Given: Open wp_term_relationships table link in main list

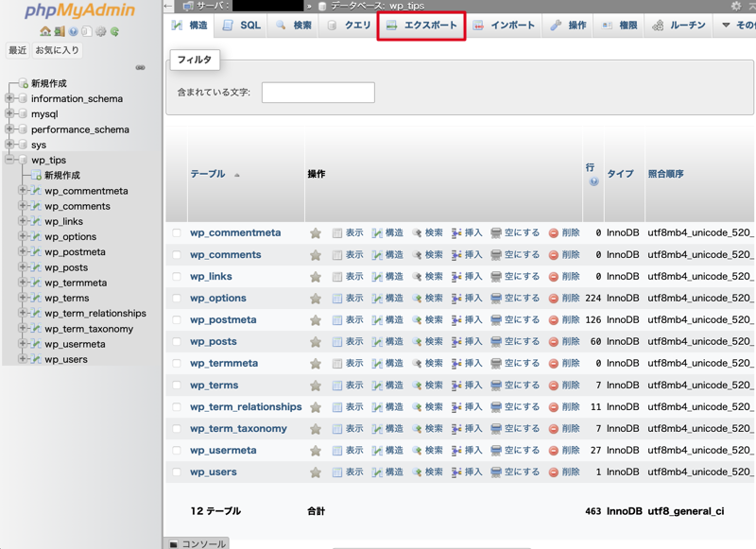Looking at the screenshot, I should click(x=246, y=407).
